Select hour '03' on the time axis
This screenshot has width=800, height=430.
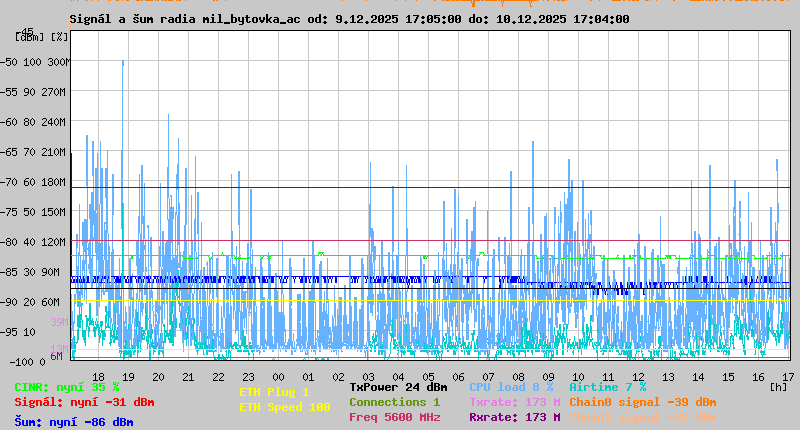pyautogui.click(x=368, y=377)
